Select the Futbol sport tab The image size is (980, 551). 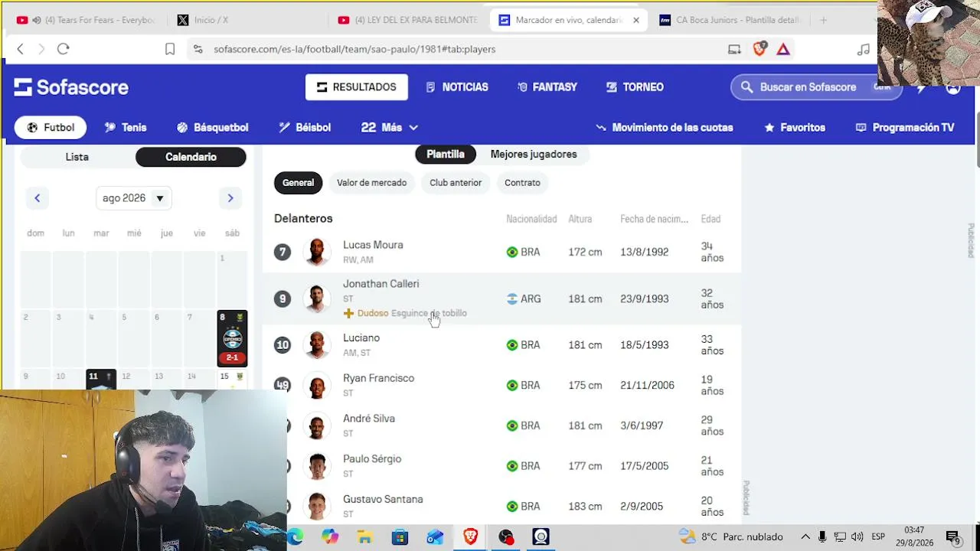click(x=51, y=128)
